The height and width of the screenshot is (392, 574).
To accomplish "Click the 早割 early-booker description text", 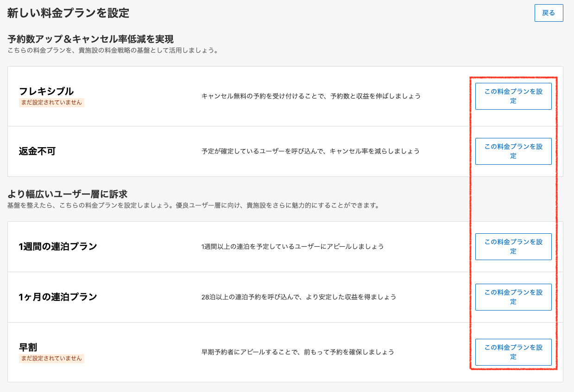I will (x=298, y=352).
